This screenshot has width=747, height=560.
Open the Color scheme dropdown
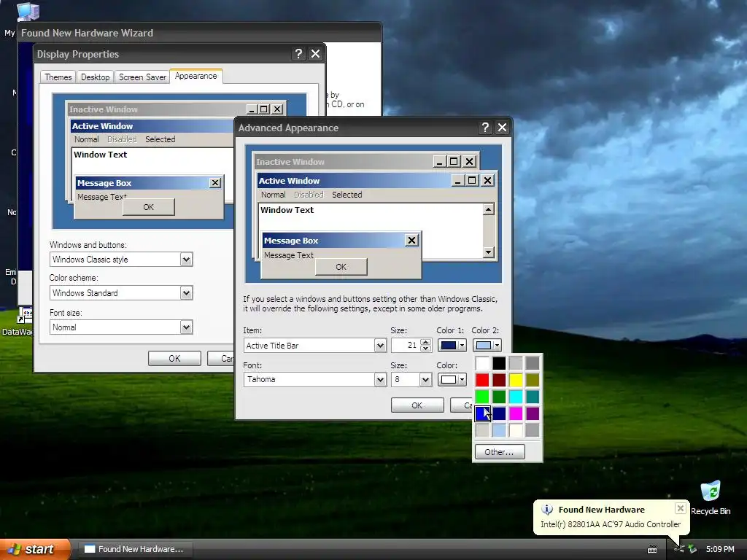186,293
